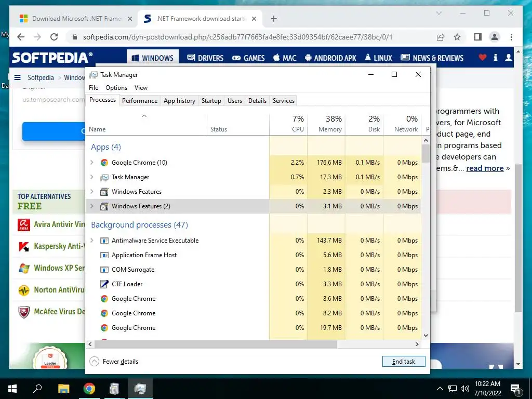532x399 pixels.
Task: Open Chrome's side panel icon
Action: click(x=478, y=37)
